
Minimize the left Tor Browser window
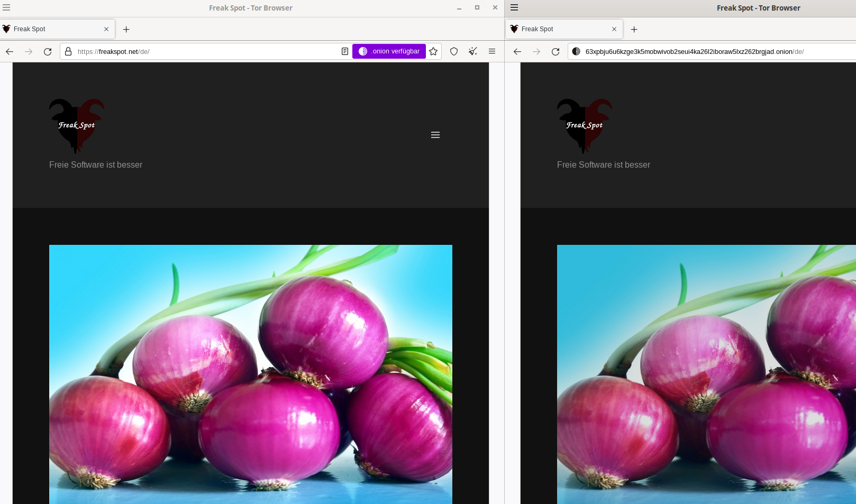click(459, 8)
